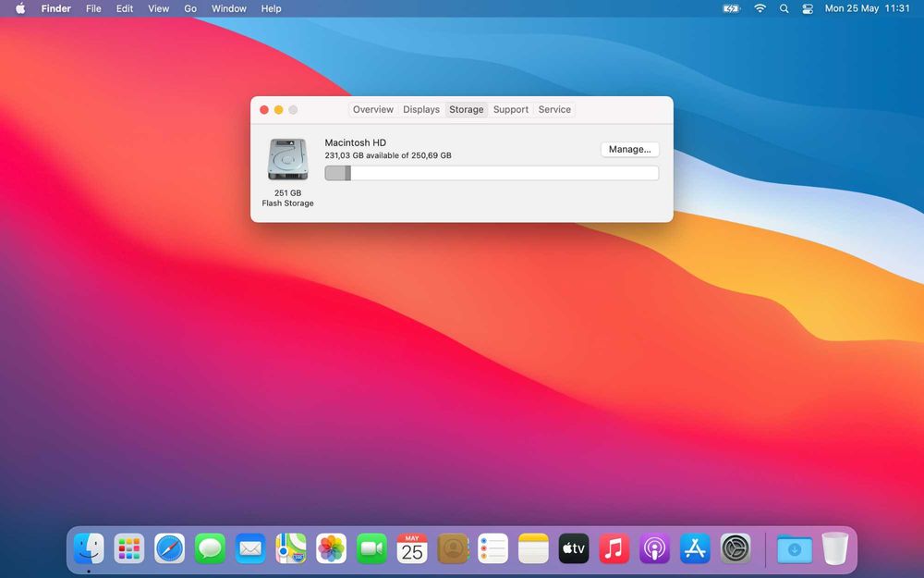Image resolution: width=924 pixels, height=578 pixels.
Task: Open the Mail app icon
Action: click(x=250, y=548)
